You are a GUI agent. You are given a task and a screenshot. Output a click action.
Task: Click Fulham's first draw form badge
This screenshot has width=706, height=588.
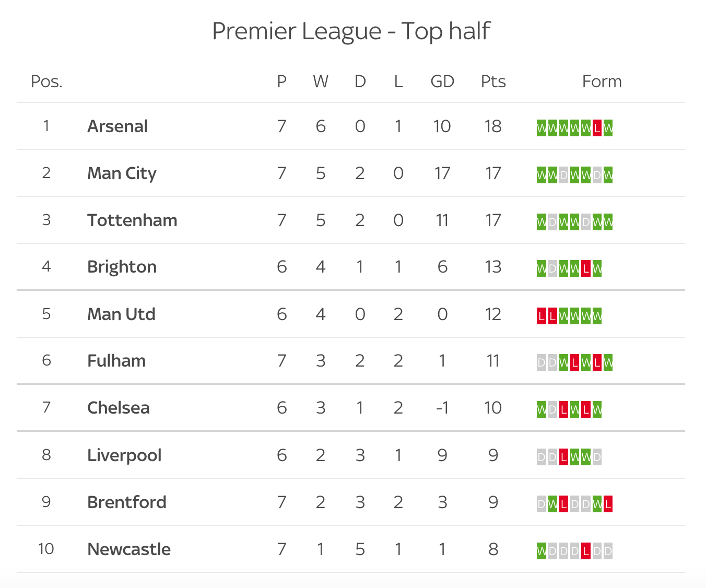coord(542,363)
